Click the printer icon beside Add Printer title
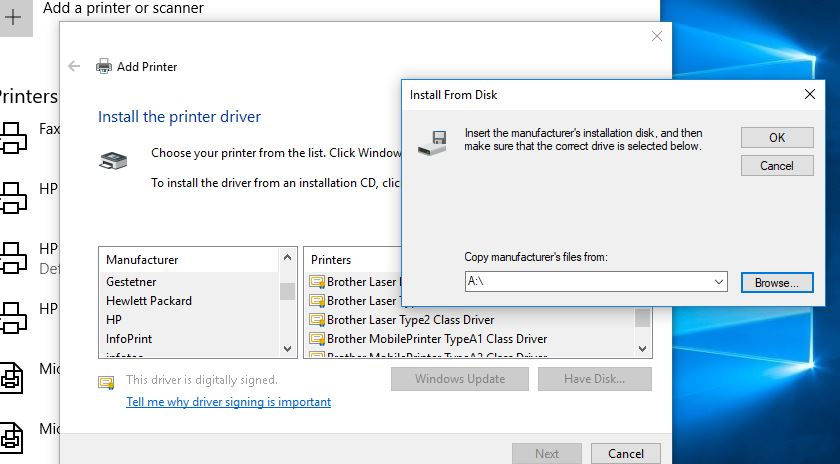Image resolution: width=840 pixels, height=464 pixels. click(x=103, y=66)
